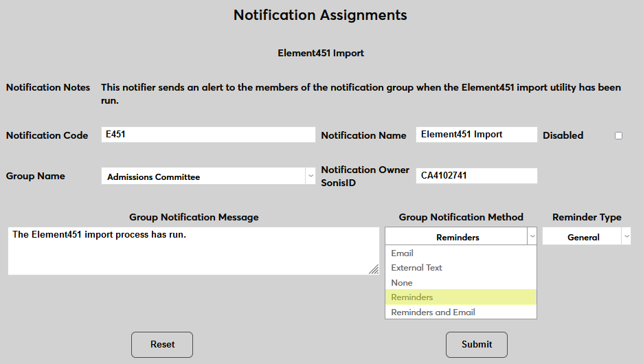The image size is (643, 364).
Task: Open the Reminder Type dropdown chevron
Action: coord(626,237)
